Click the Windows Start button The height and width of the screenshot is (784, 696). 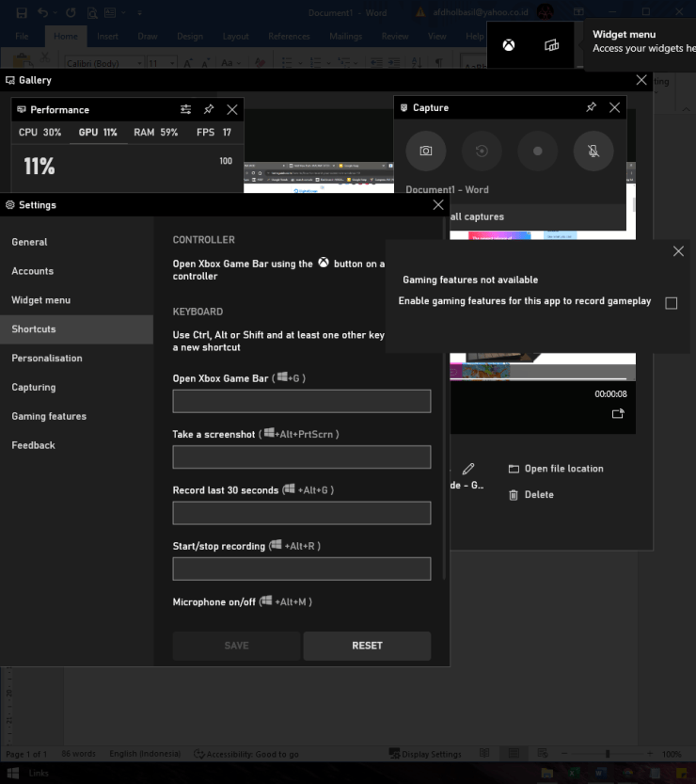(x=13, y=773)
